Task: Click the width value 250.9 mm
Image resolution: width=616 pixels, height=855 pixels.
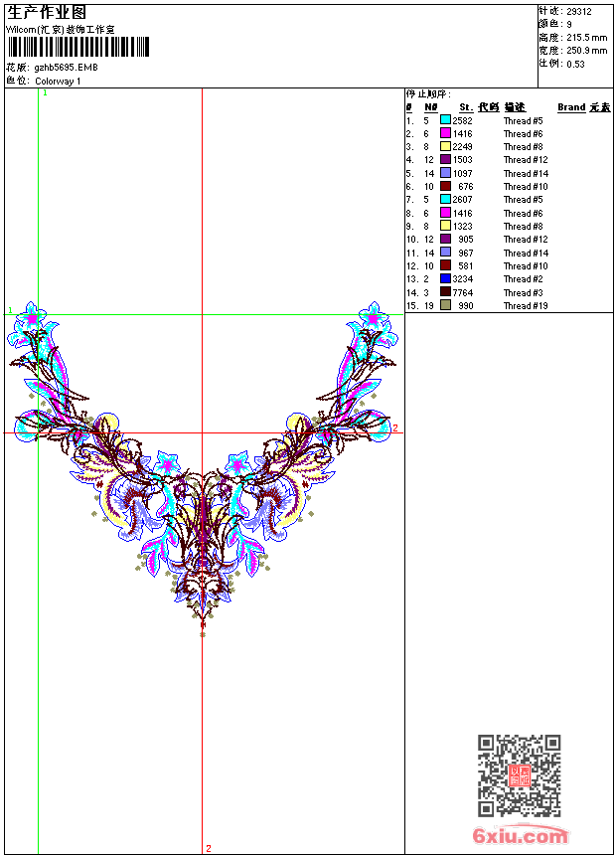Action: [x=586, y=51]
